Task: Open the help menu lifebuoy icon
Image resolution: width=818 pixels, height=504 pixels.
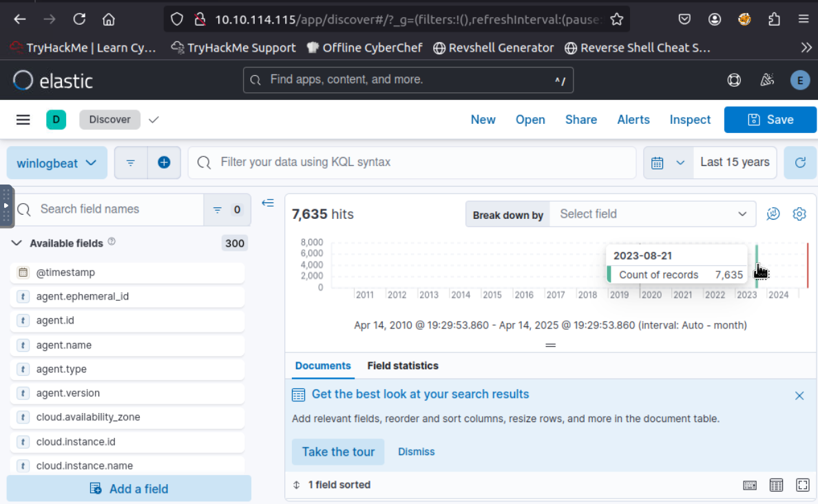Action: pos(734,81)
